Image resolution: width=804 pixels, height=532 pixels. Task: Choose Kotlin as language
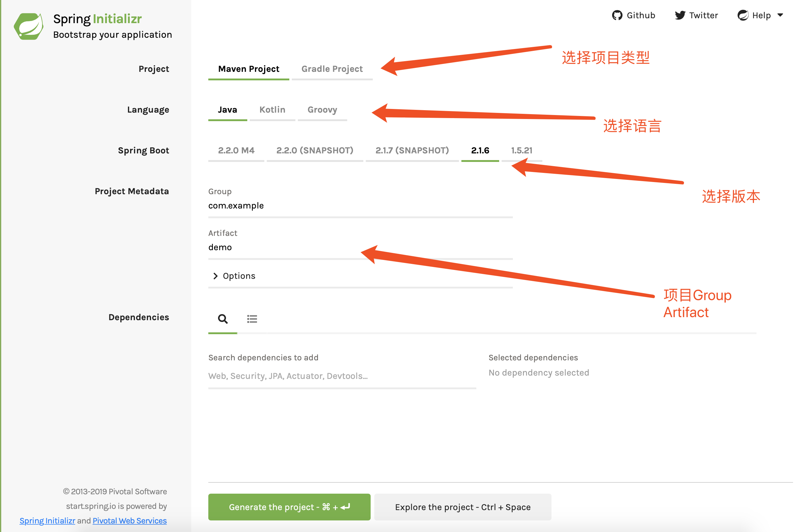click(x=272, y=110)
